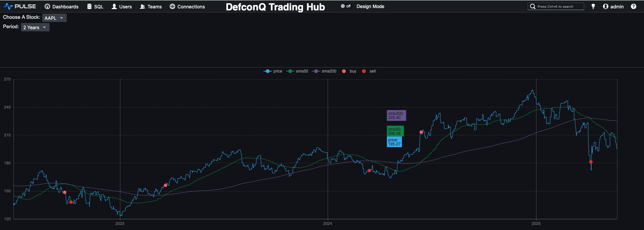Click the red marker near 210 in mid-2024

(421, 132)
